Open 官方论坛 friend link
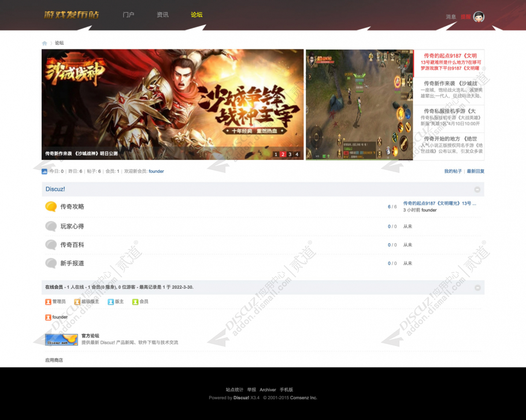 [90, 336]
